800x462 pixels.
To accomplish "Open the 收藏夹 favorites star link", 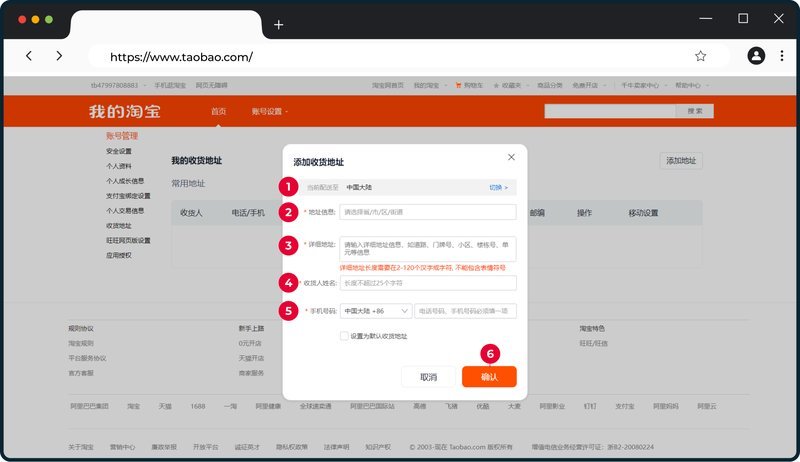I will pos(507,85).
